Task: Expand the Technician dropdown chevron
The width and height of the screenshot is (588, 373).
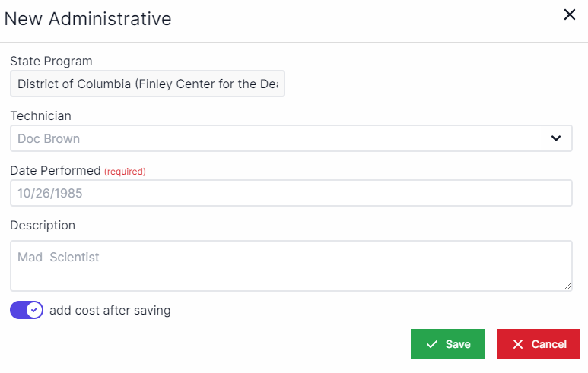Action: [557, 139]
